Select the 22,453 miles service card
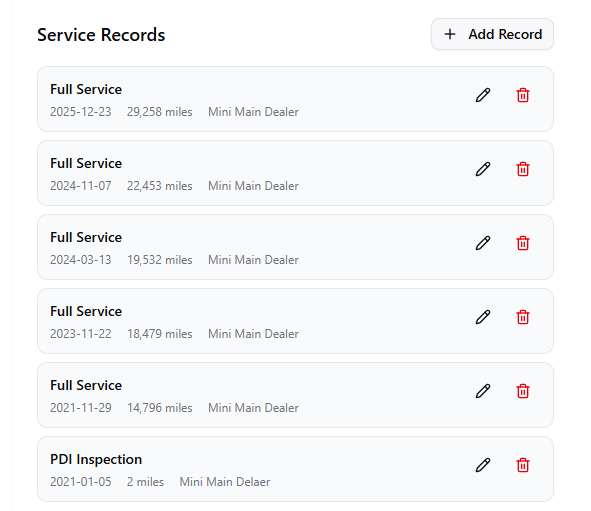The image size is (591, 511). pos(296,173)
